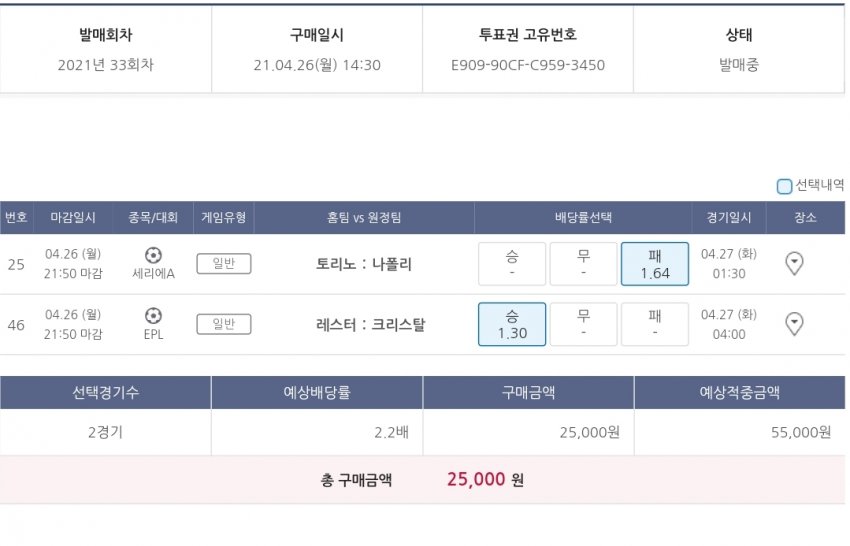Viewport: 850px width, 546px height.
Task: Select 무 for 레스터 : 크리스탈
Action: point(583,324)
